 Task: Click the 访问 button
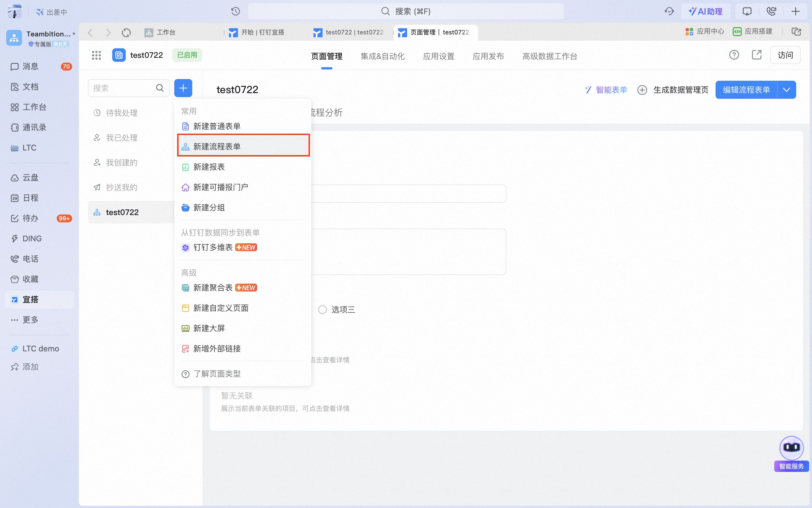(x=785, y=55)
